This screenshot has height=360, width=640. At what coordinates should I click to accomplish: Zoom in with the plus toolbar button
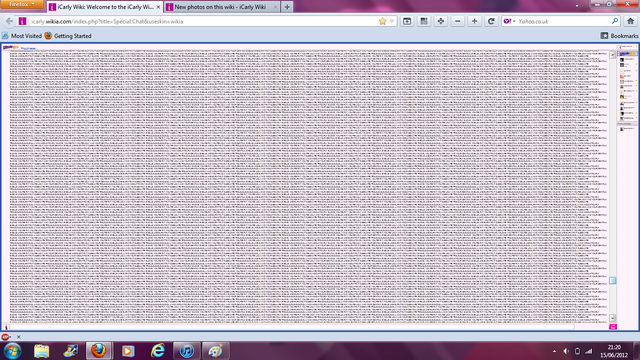point(474,21)
